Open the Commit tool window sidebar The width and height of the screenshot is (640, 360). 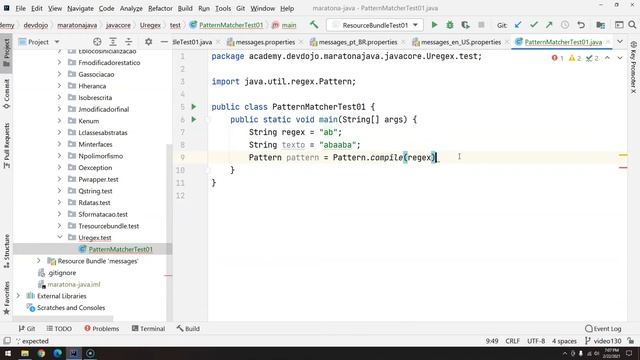[7, 94]
